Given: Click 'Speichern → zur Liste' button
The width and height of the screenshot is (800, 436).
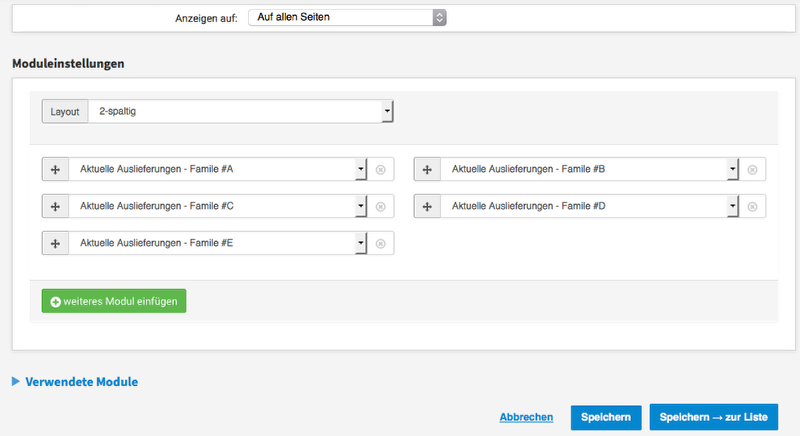Looking at the screenshot, I should [x=714, y=417].
